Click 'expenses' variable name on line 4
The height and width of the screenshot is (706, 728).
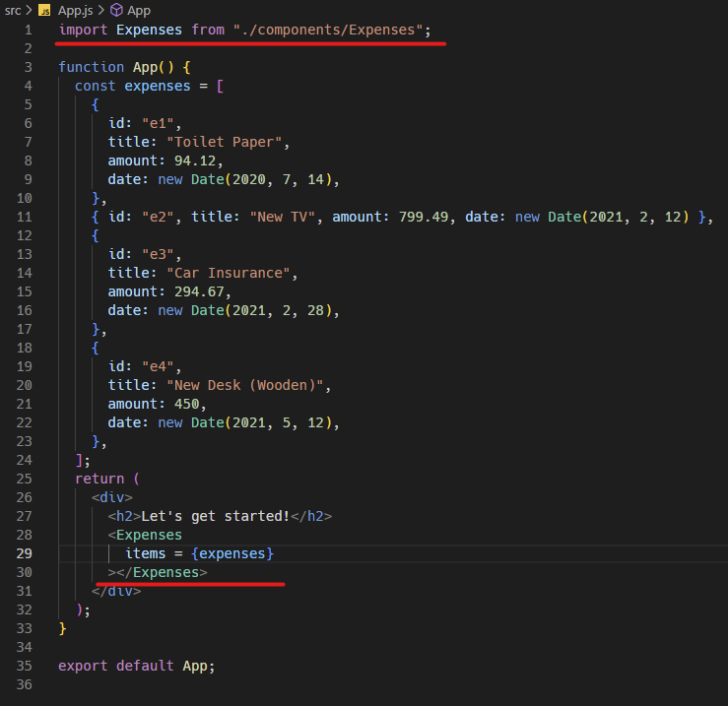coord(158,87)
